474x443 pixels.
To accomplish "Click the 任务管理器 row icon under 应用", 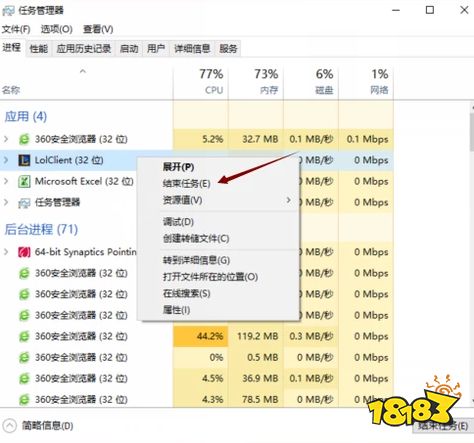I will click(x=24, y=203).
